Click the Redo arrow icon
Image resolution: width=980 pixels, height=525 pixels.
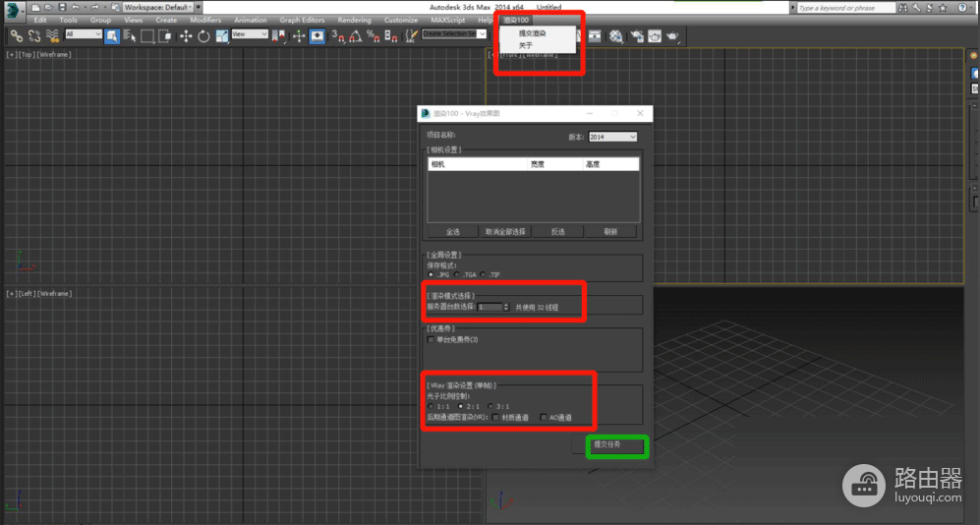(93, 8)
